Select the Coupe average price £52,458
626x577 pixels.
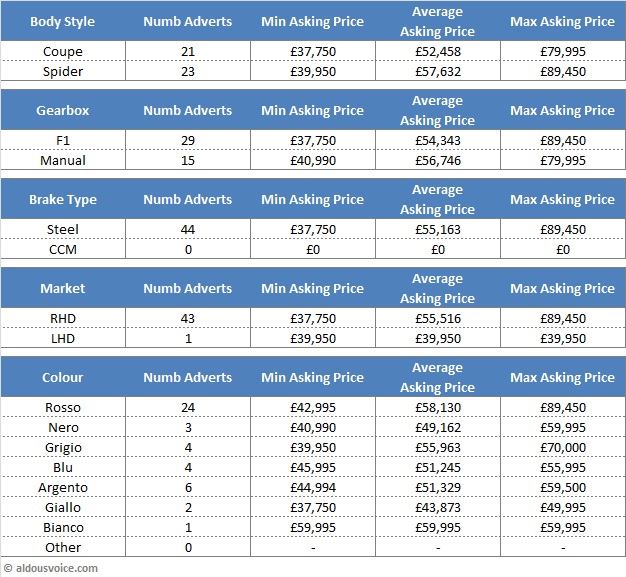[437, 51]
